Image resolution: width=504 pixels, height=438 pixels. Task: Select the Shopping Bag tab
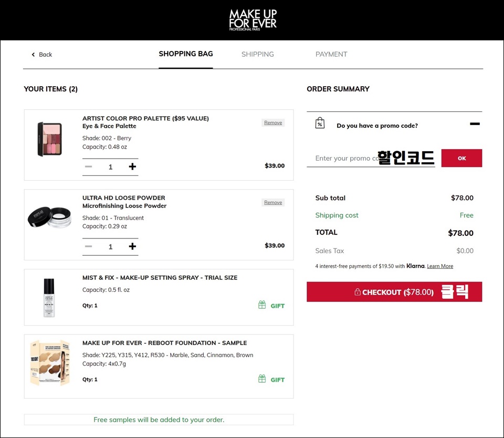click(x=186, y=54)
